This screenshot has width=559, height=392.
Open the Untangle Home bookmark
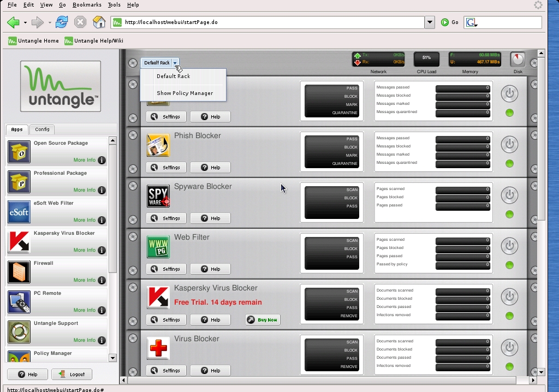(33, 40)
